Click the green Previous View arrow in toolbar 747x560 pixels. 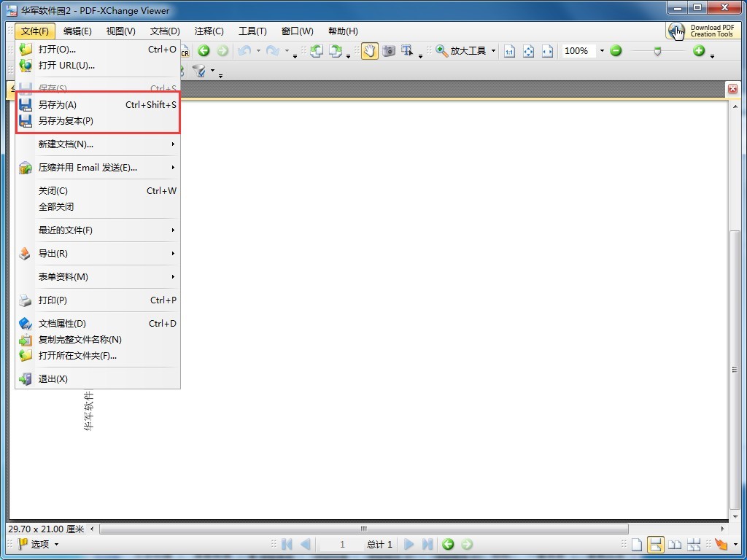[204, 51]
